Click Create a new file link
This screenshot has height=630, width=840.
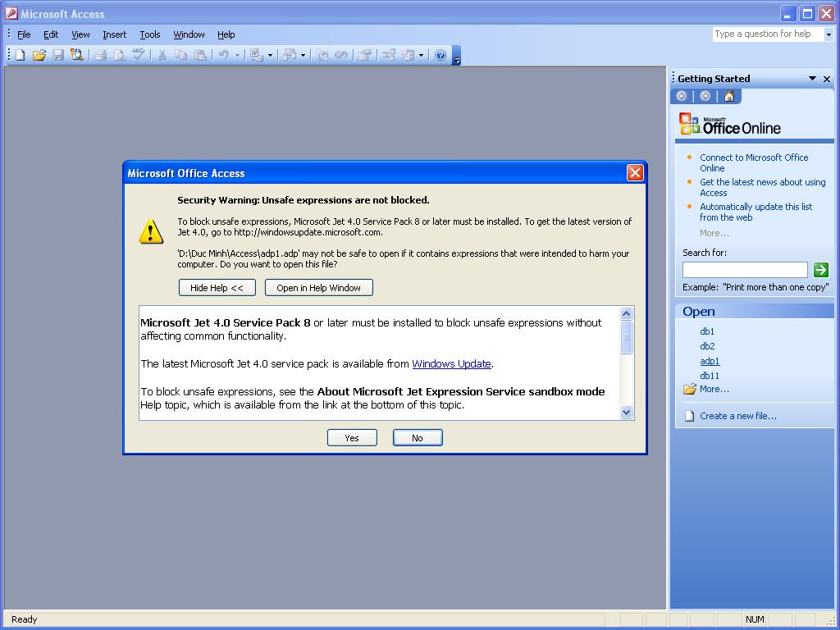(x=738, y=416)
